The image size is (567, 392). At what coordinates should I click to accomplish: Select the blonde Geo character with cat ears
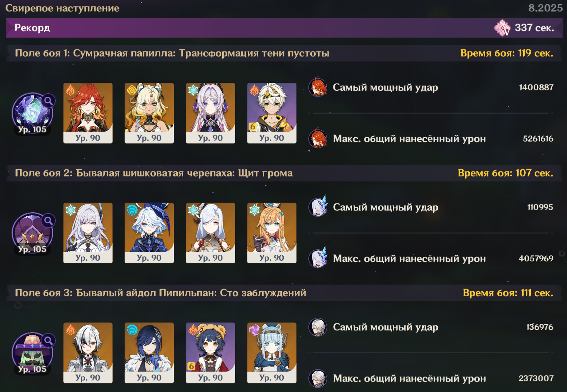pyautogui.click(x=149, y=113)
